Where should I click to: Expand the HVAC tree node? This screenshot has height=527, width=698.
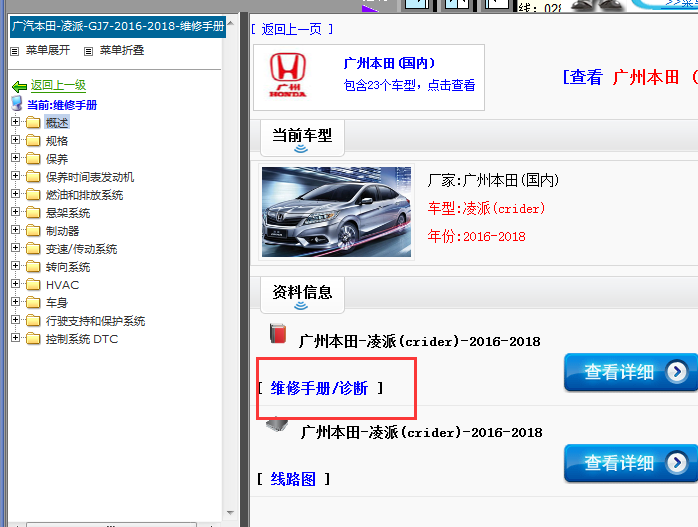pyautogui.click(x=16, y=284)
